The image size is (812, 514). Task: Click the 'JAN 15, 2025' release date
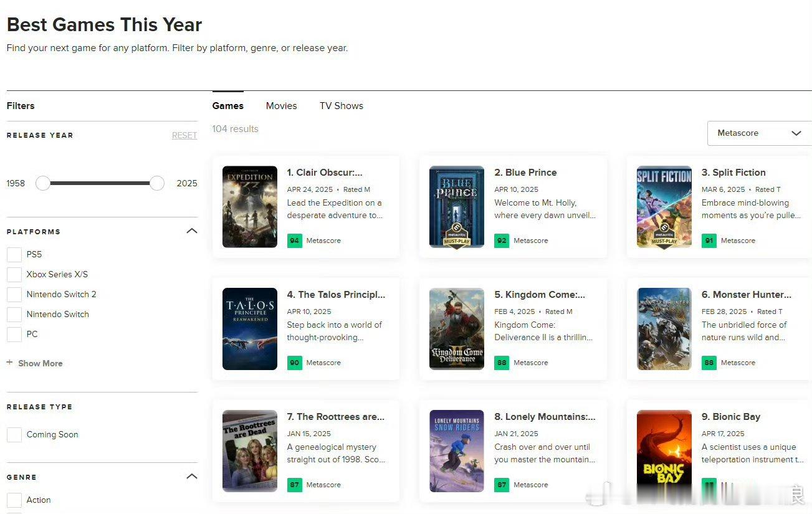tap(309, 434)
